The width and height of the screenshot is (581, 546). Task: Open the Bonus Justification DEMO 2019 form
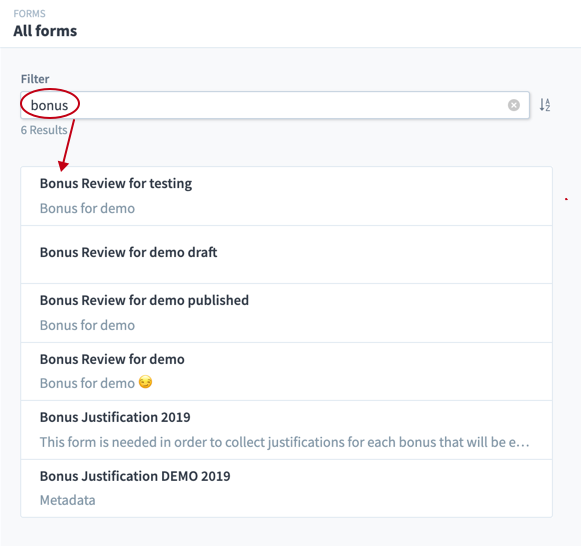(286, 488)
